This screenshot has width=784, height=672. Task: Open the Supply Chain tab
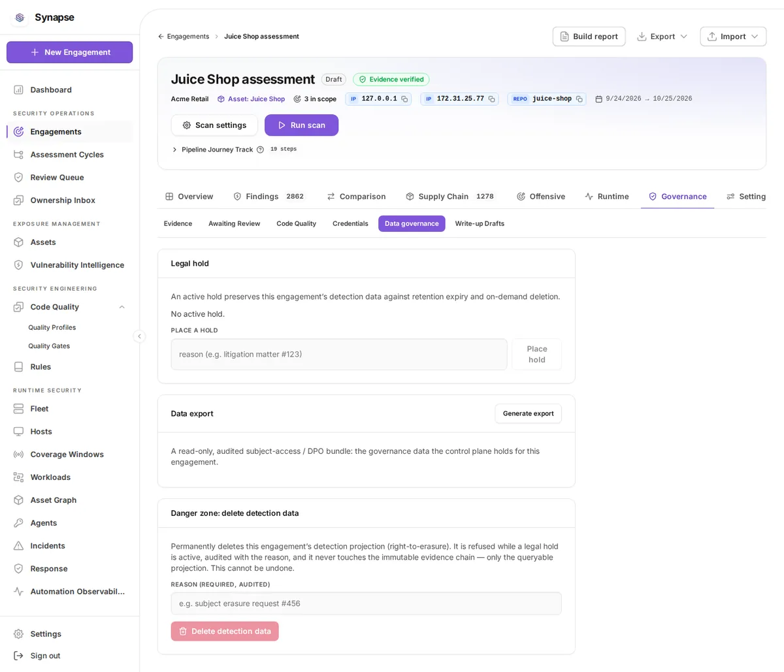point(450,197)
